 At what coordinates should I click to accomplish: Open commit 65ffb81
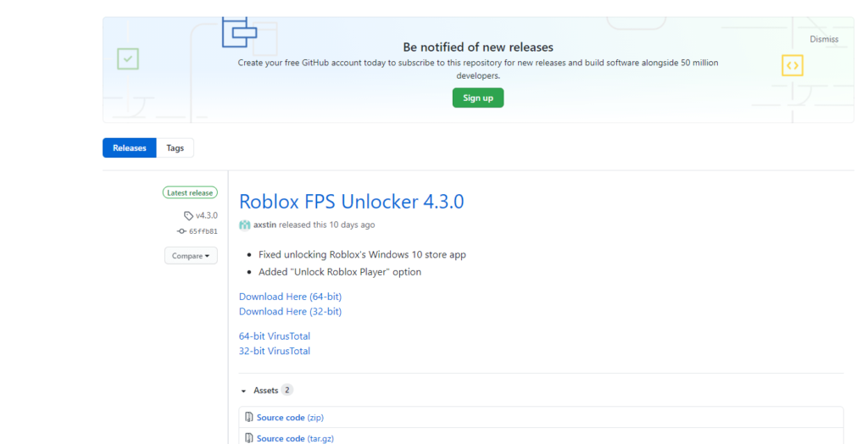tap(203, 231)
